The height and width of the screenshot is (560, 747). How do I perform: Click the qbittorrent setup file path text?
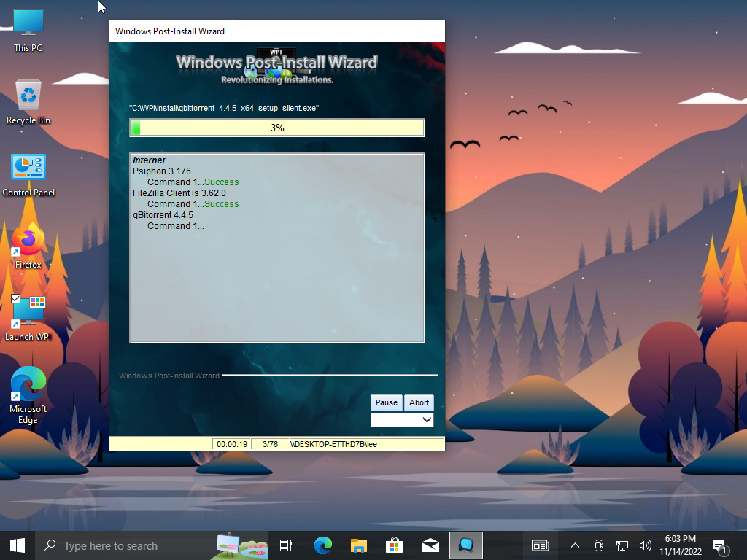click(224, 108)
